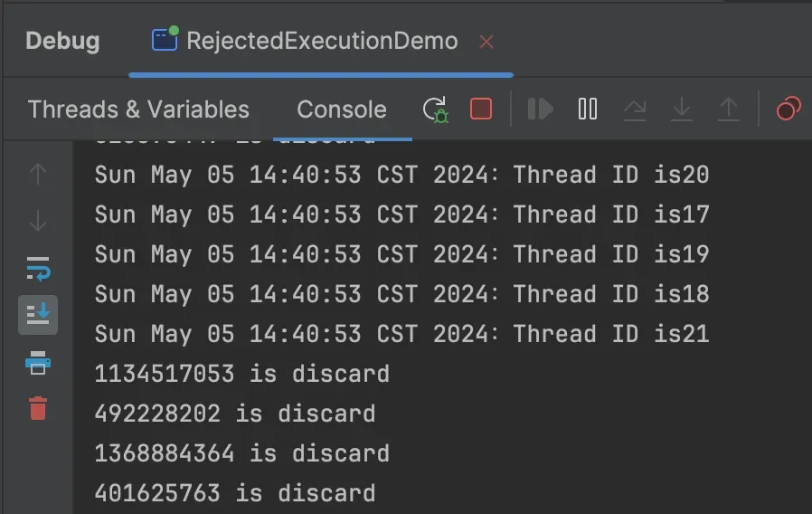
Task: Select the Console tab
Action: tap(342, 109)
